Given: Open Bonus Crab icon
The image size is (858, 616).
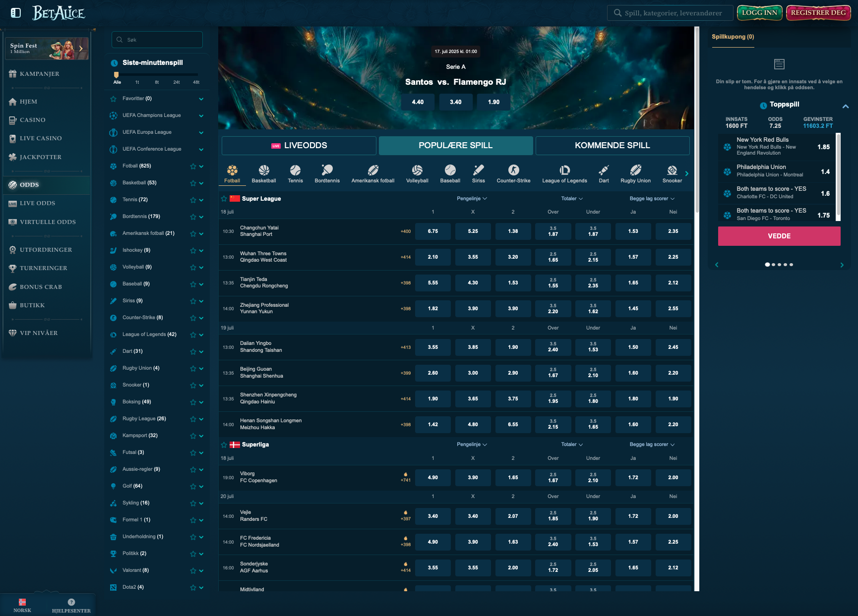Looking at the screenshot, I should pyautogui.click(x=13, y=287).
